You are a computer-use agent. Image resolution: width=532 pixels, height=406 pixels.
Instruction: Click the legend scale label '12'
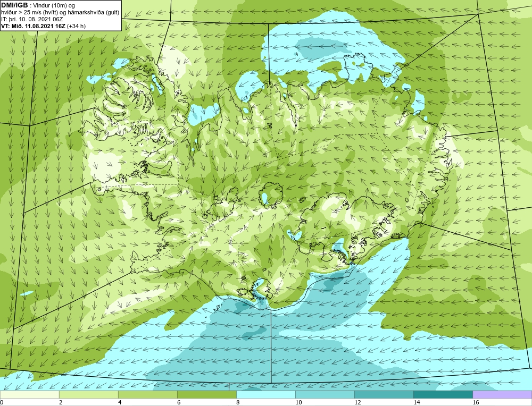tap(358, 402)
